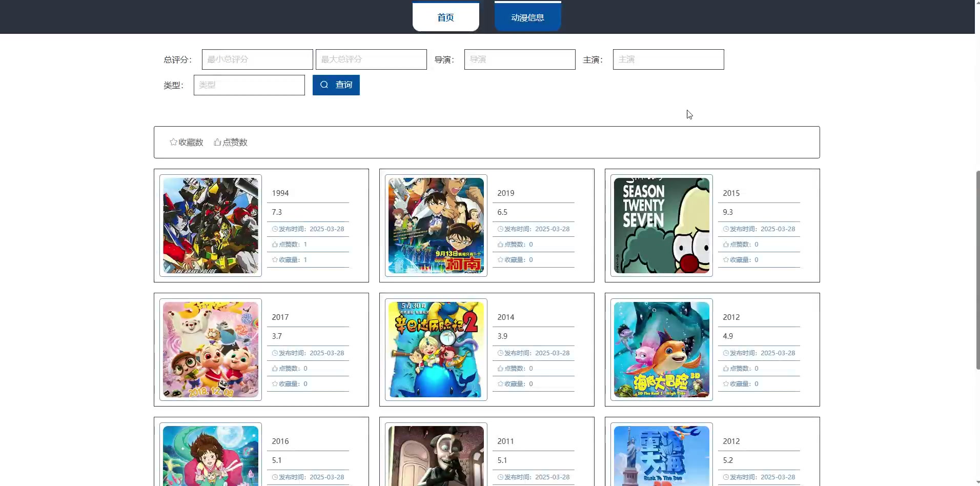Screen dimensions: 980x486
Task: Click the score text "4.9"
Action: [x=728, y=336]
